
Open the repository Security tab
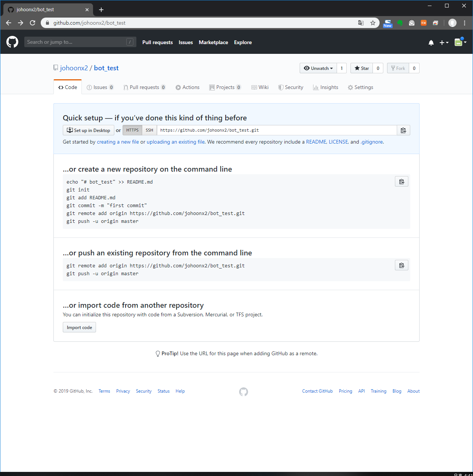click(291, 87)
